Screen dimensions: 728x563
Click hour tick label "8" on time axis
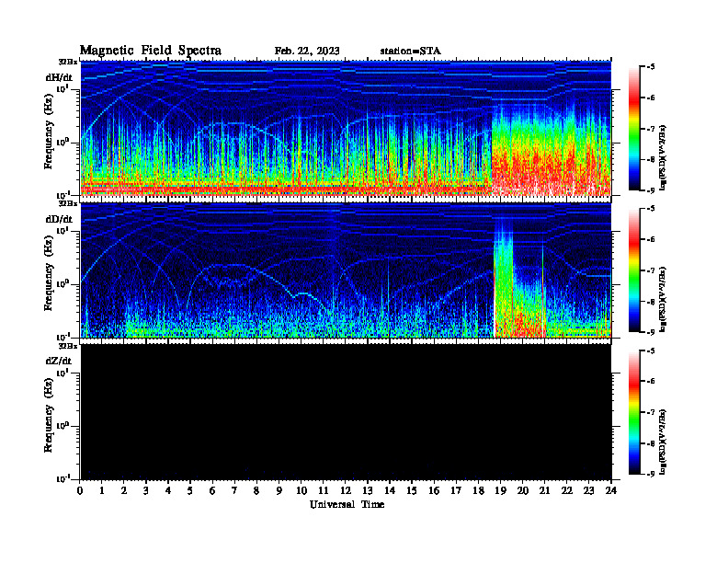pos(256,490)
